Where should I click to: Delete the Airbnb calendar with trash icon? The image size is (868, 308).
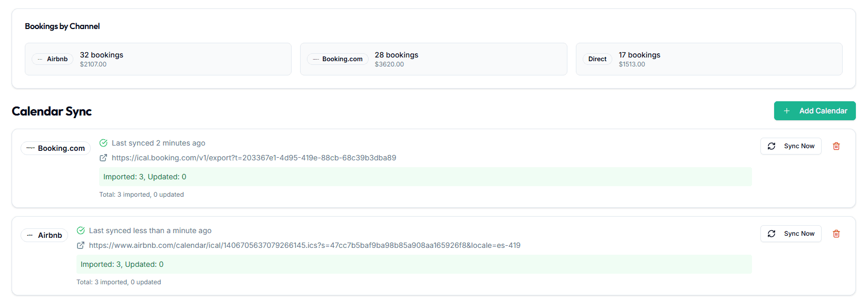[x=836, y=234]
